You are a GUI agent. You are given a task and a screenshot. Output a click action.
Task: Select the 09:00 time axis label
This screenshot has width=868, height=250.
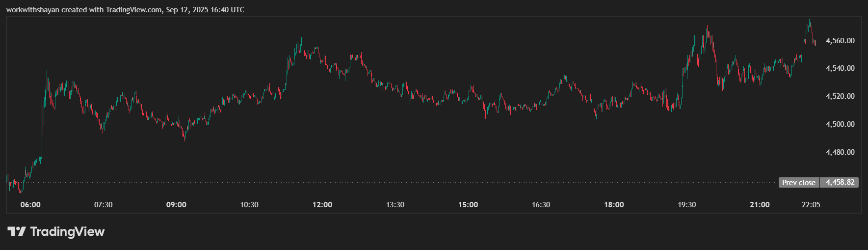click(176, 204)
